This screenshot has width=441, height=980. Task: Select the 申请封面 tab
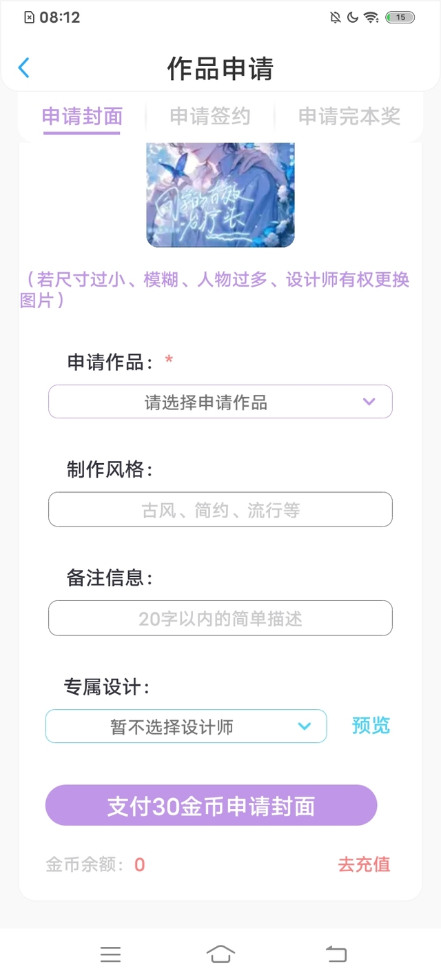click(x=82, y=116)
